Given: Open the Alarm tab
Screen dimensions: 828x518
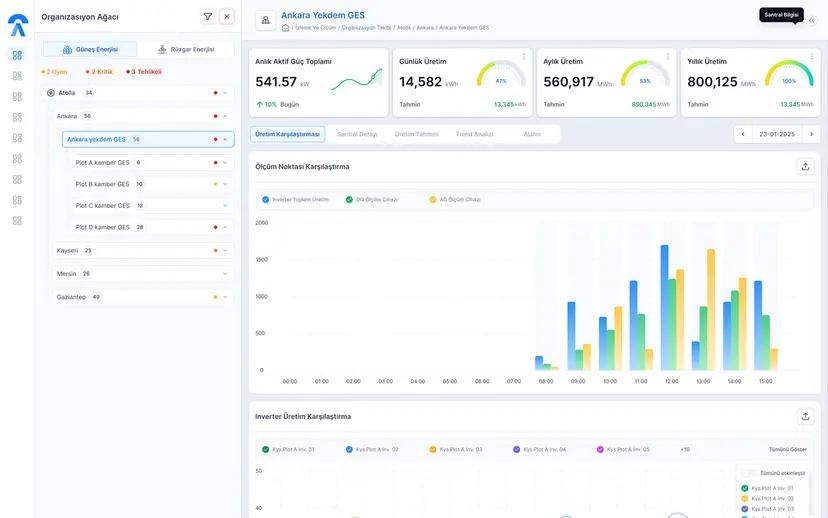Looking at the screenshot, I should 532,134.
